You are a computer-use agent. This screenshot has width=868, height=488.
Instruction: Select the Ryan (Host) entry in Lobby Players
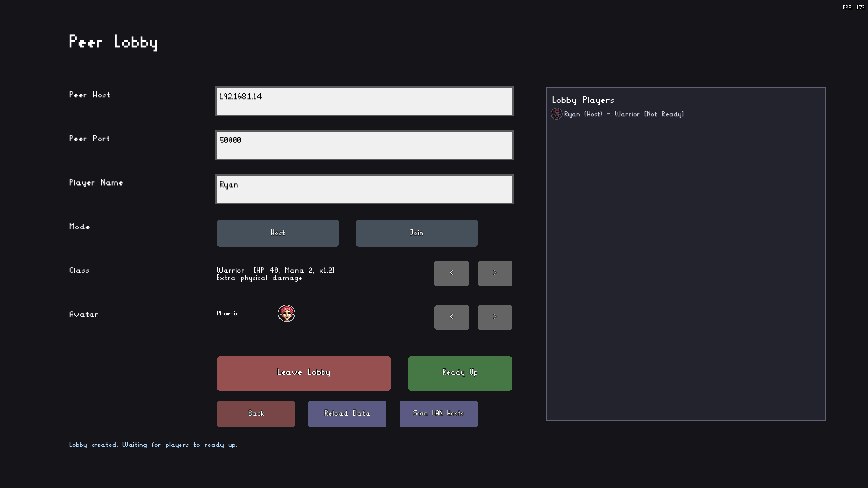[x=623, y=114]
